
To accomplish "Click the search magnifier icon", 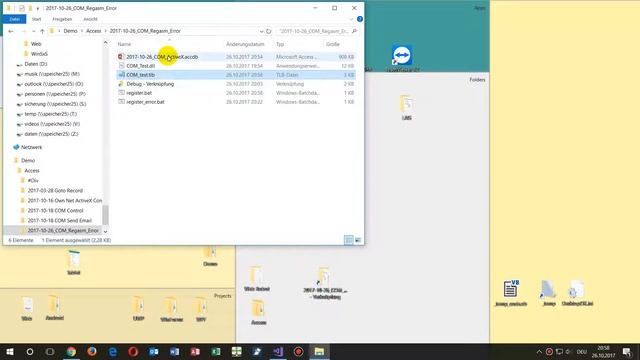I will [x=354, y=31].
